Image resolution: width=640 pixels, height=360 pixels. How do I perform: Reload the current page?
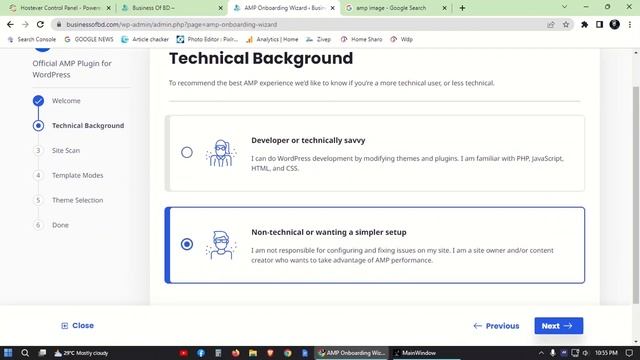40,24
